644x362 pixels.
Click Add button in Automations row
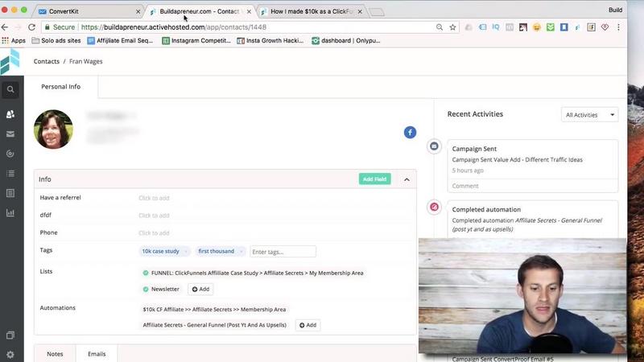click(308, 325)
